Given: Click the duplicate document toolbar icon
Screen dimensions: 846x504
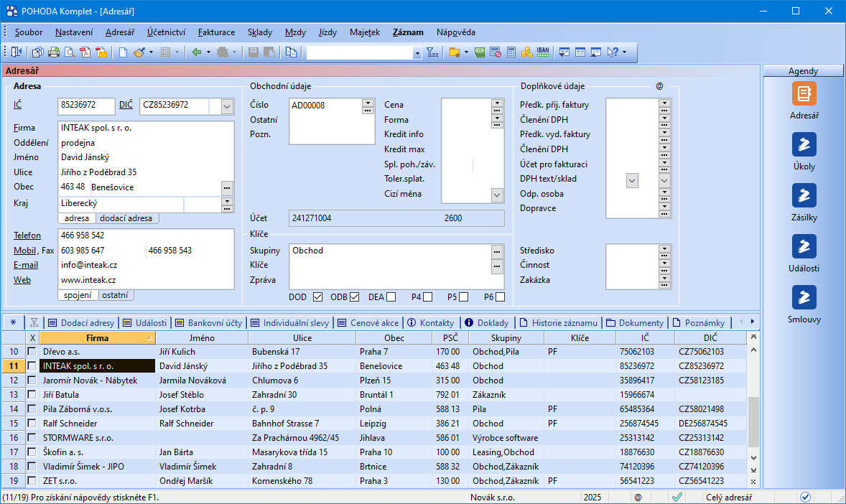Looking at the screenshot, I should click(292, 52).
